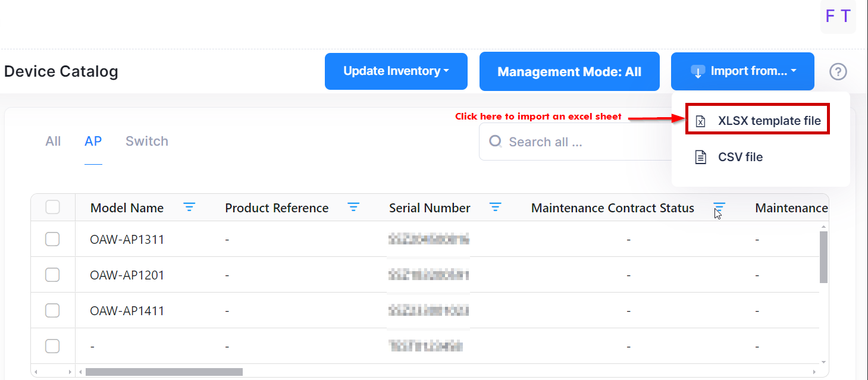Check the OAW-AP1311 row checkbox
Viewport: 868px width, 380px height.
coord(53,239)
